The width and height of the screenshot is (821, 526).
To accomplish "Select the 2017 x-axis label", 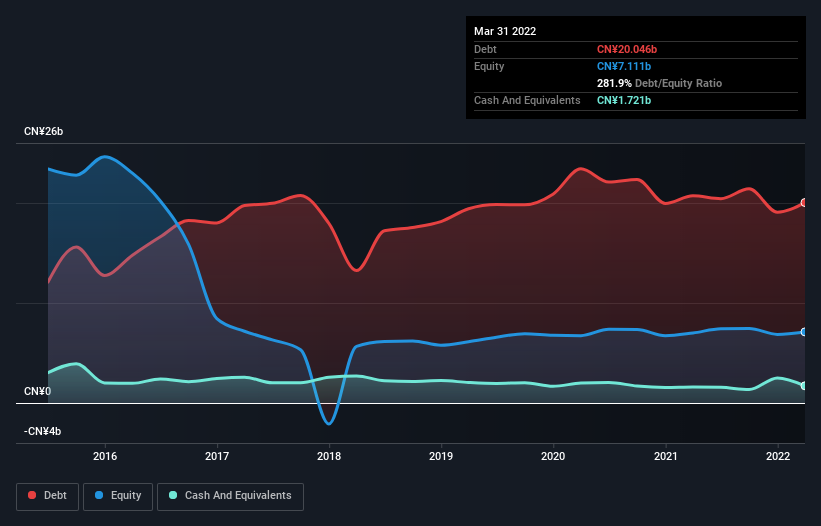I will (217, 456).
